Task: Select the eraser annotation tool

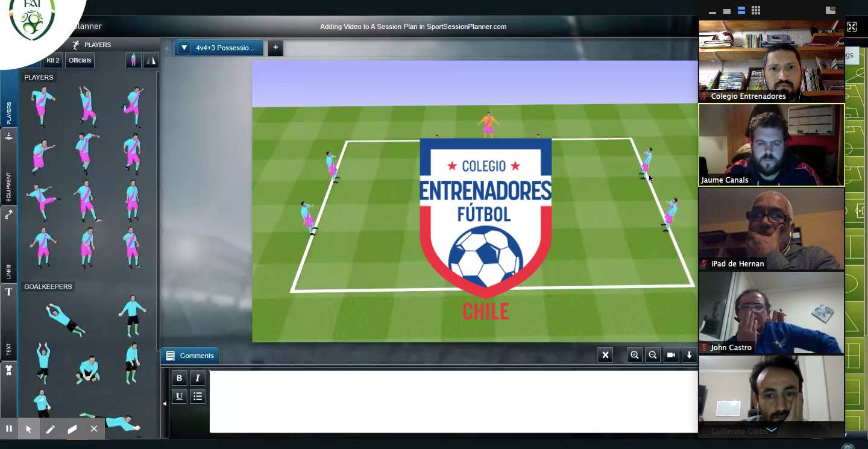Action: click(x=72, y=429)
